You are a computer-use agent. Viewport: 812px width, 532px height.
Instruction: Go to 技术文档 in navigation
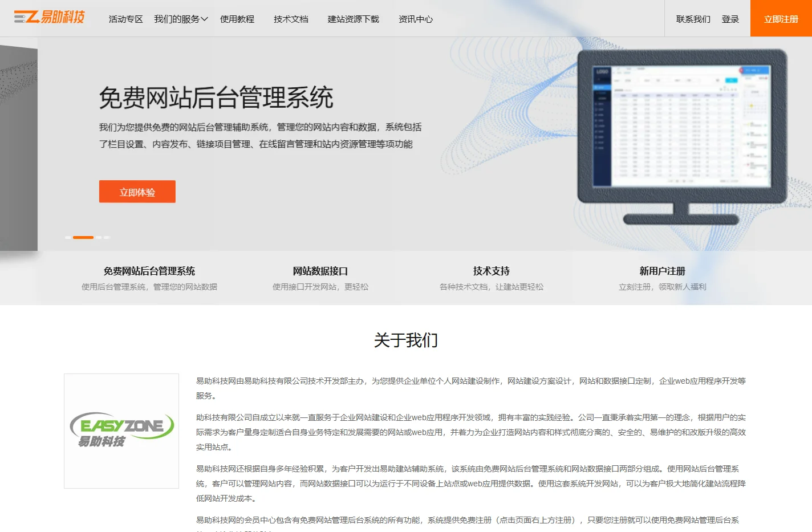291,19
